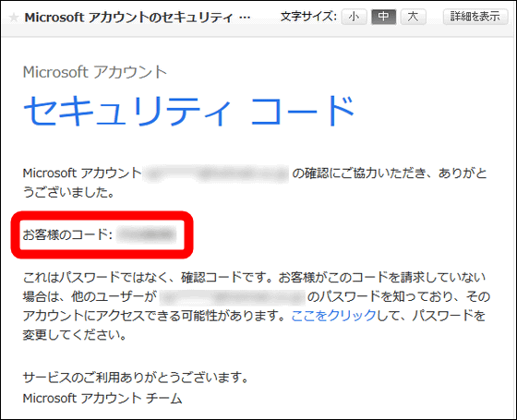Click the お客様のコード label
The height and width of the screenshot is (420, 517).
point(68,234)
